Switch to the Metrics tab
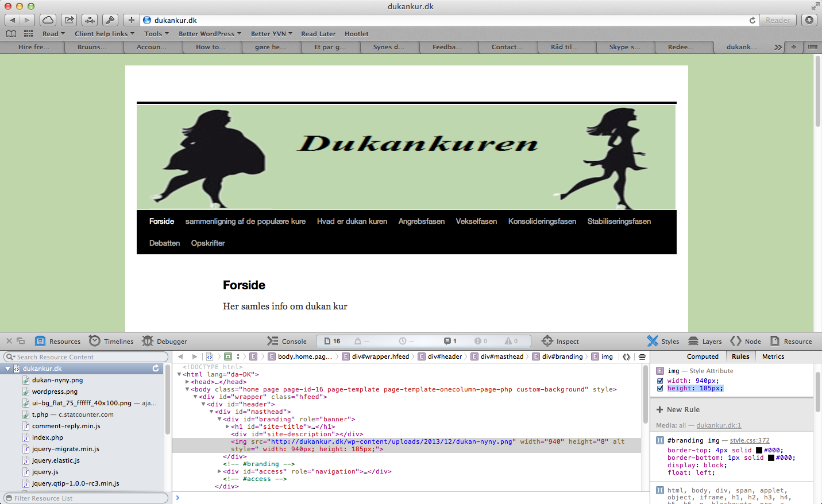This screenshot has height=504, width=822. coord(773,356)
